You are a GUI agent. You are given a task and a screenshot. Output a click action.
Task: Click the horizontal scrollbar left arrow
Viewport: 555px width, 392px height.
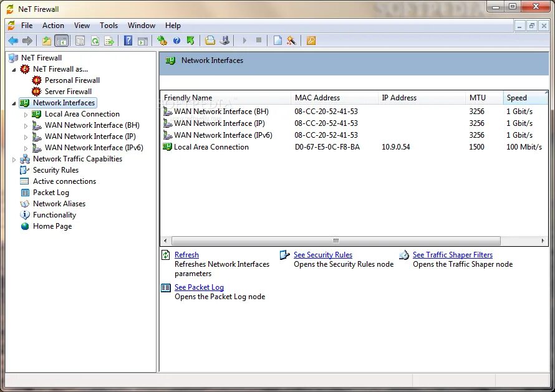[165, 241]
